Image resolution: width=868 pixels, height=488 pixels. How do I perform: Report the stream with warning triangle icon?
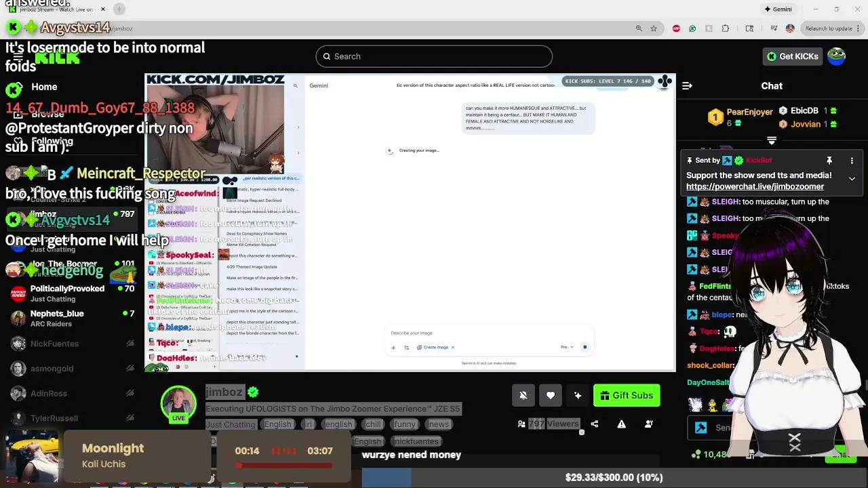coord(621,424)
